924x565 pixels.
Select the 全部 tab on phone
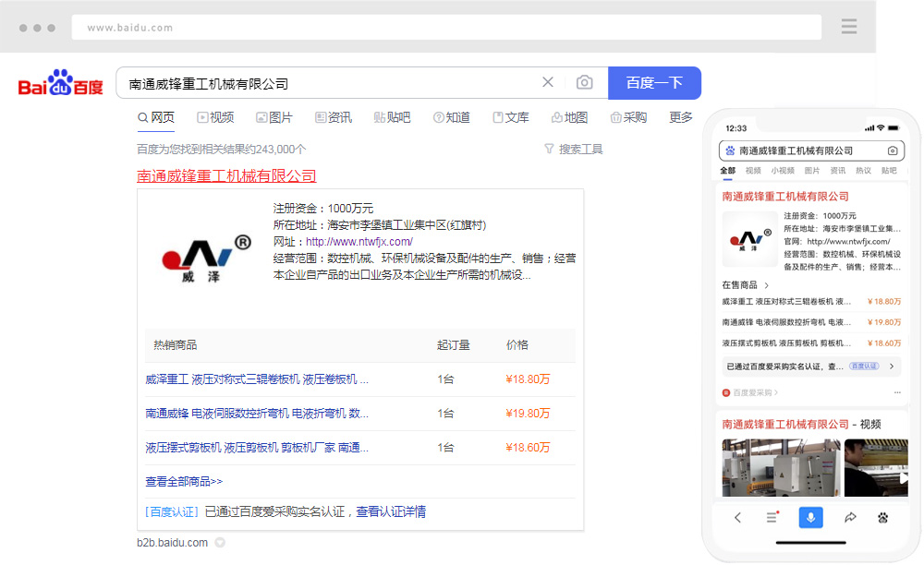tap(728, 171)
